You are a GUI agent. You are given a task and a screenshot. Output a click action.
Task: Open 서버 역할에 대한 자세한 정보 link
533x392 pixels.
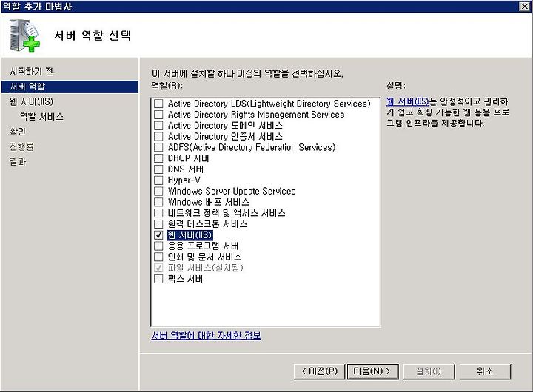[x=206, y=336]
